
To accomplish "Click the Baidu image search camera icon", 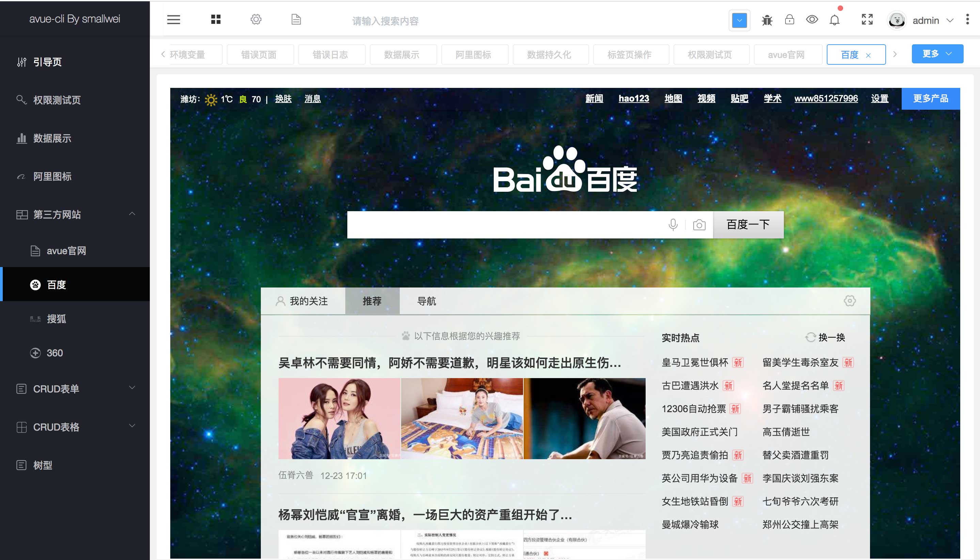I will point(699,224).
